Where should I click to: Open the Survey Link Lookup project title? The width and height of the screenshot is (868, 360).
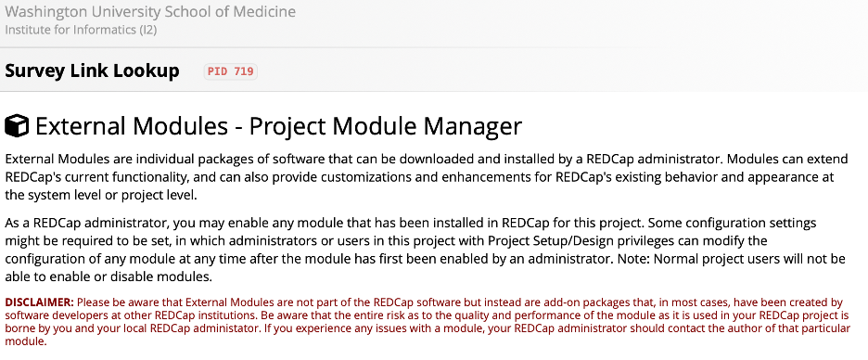[92, 71]
